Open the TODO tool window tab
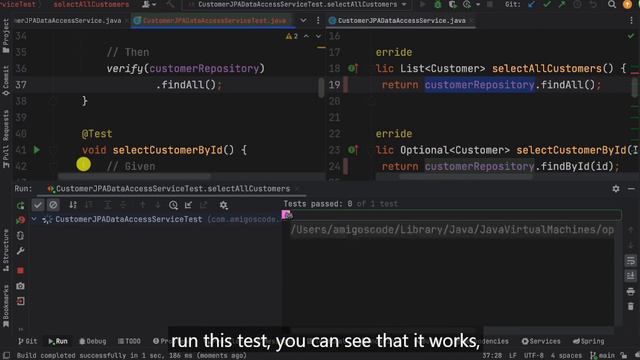640x360 pixels. coord(129,341)
